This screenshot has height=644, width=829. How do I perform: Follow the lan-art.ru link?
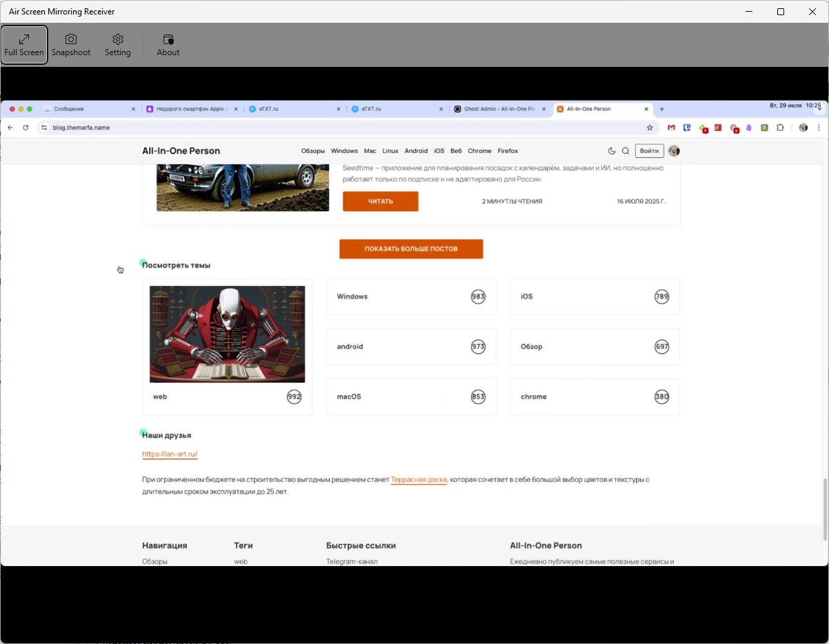(170, 454)
